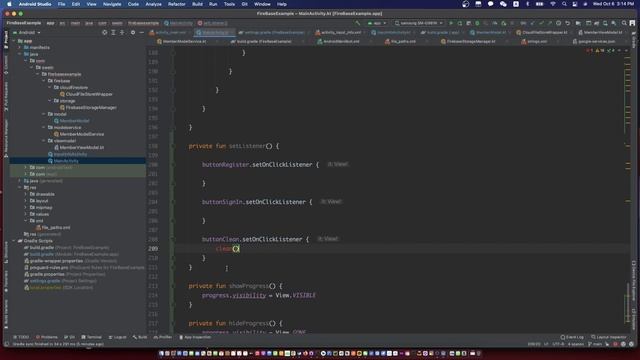Click the 4 spaces indent setting in status bar

(576, 344)
